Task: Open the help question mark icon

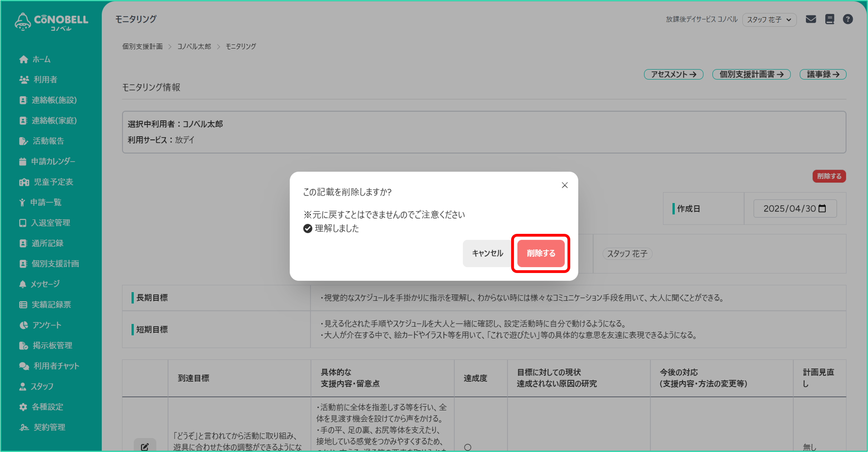Action: [848, 19]
